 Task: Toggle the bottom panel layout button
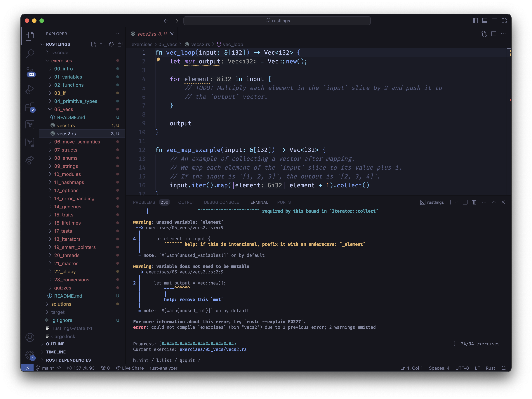point(485,21)
